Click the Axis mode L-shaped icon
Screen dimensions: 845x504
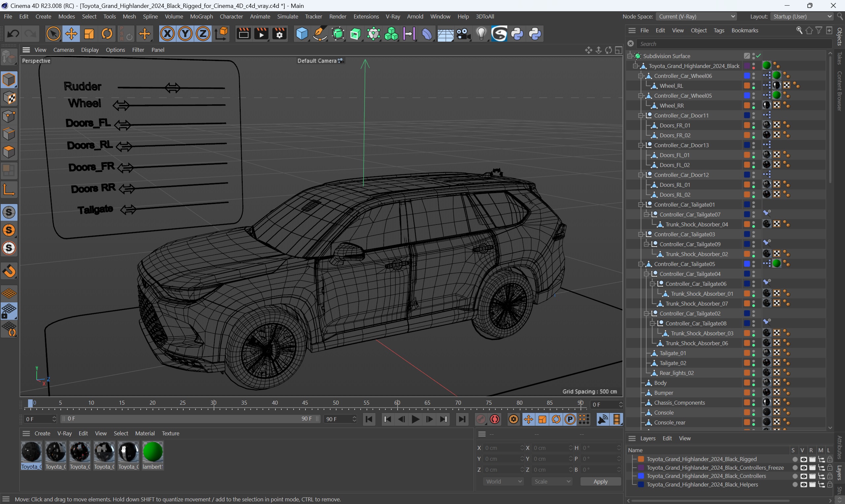(9, 189)
